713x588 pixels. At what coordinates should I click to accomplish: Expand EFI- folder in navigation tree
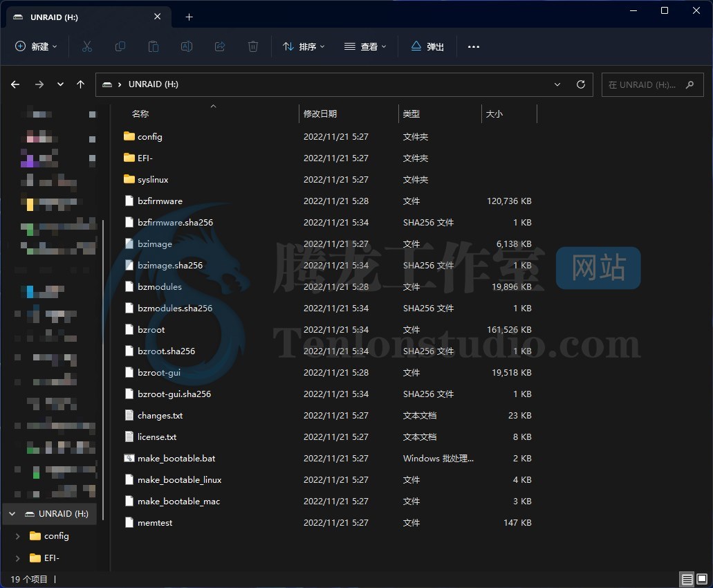coord(18,558)
